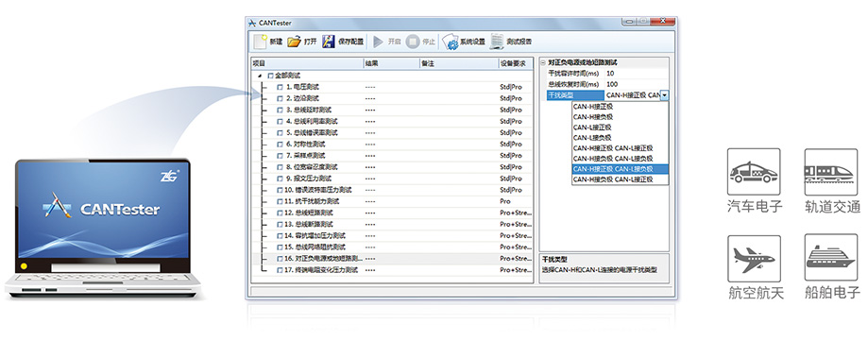Open the 测试报告 test report icon
The width and height of the screenshot is (868, 341).
(x=497, y=42)
